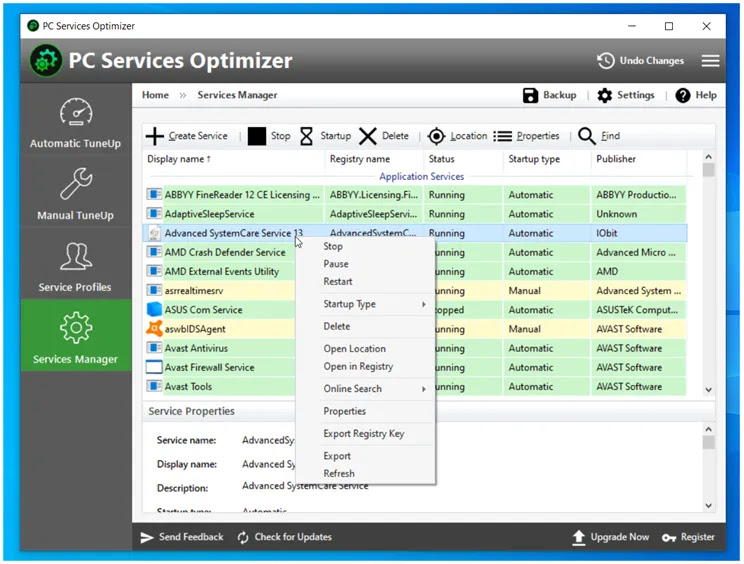
Task: Click the Location target icon
Action: pyautogui.click(x=436, y=136)
